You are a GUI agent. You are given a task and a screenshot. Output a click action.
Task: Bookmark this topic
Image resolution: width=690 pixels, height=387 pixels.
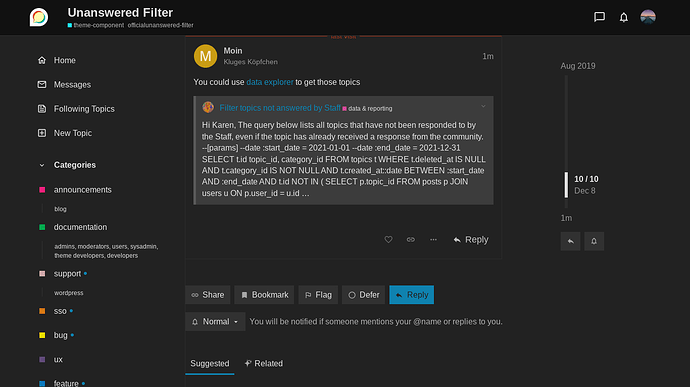pyautogui.click(x=264, y=295)
